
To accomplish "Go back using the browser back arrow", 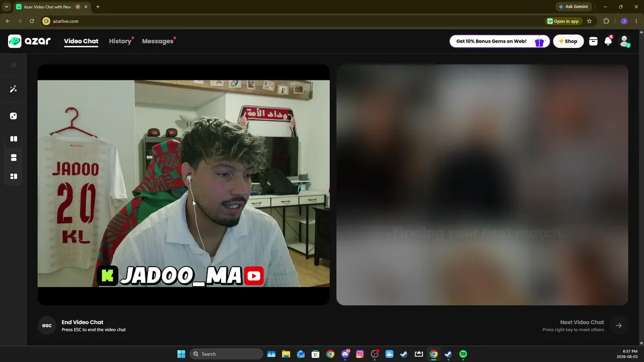I will click(8, 21).
